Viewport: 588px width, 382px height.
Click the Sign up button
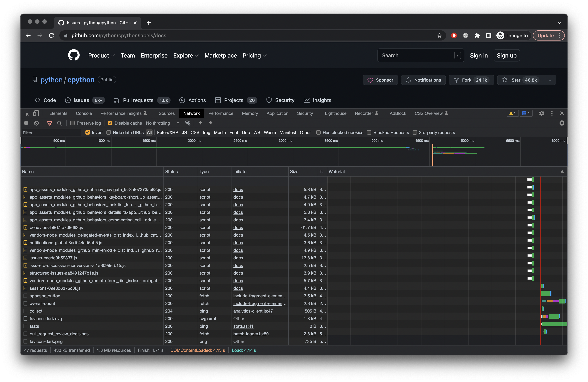[x=507, y=55]
